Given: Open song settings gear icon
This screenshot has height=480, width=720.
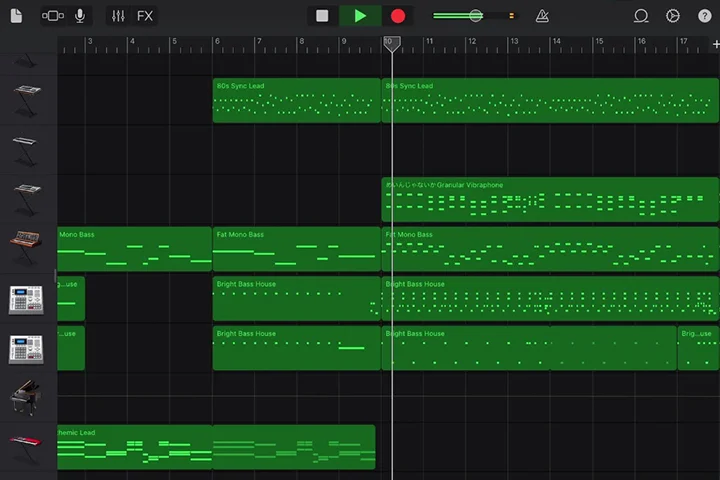Looking at the screenshot, I should (673, 16).
